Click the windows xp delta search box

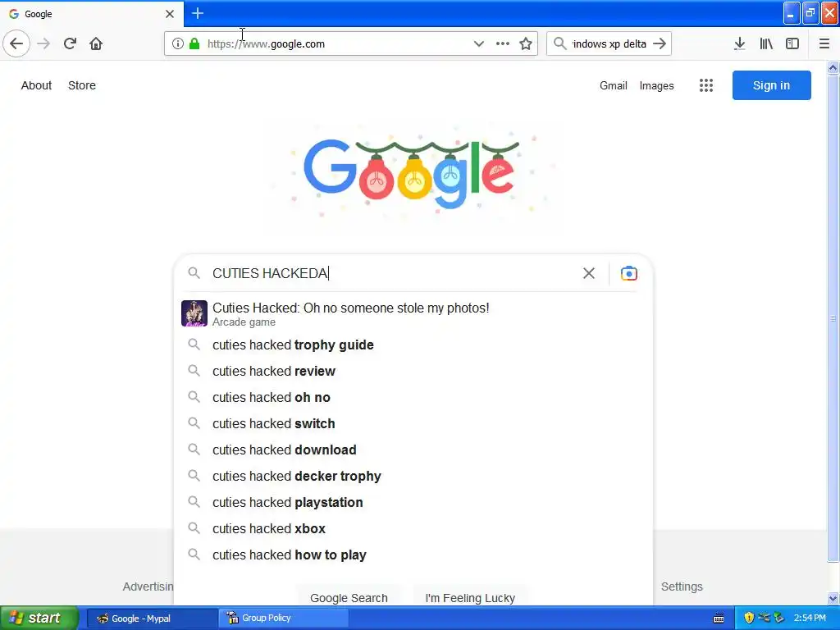click(x=609, y=44)
